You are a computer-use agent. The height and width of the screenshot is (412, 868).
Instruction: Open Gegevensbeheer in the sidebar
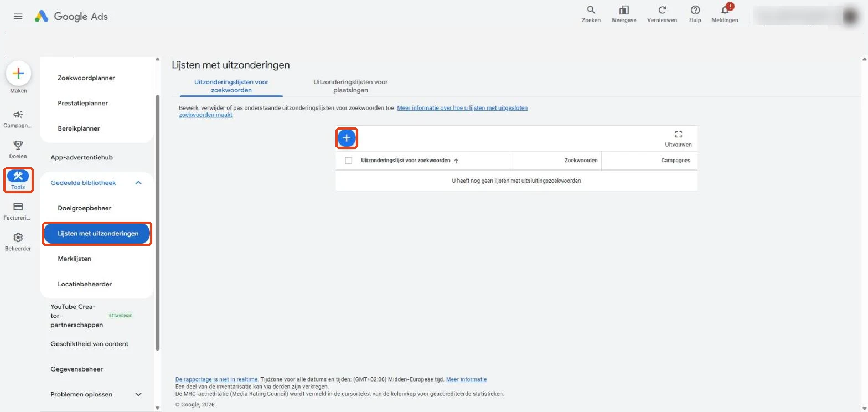tap(77, 369)
